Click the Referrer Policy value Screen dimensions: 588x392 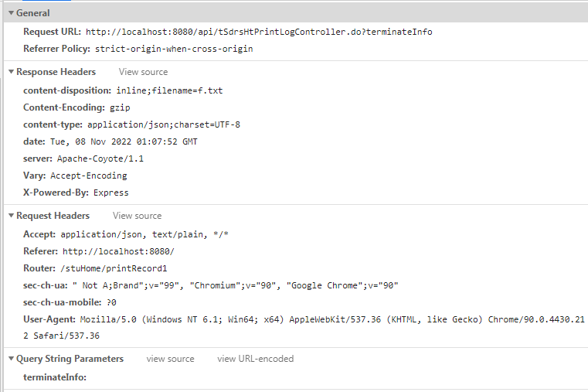(174, 49)
